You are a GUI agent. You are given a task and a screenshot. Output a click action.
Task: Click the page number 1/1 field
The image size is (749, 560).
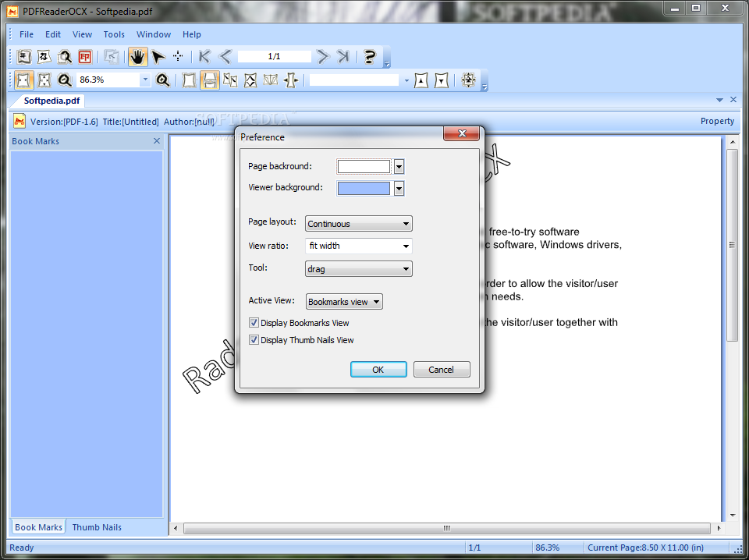274,56
